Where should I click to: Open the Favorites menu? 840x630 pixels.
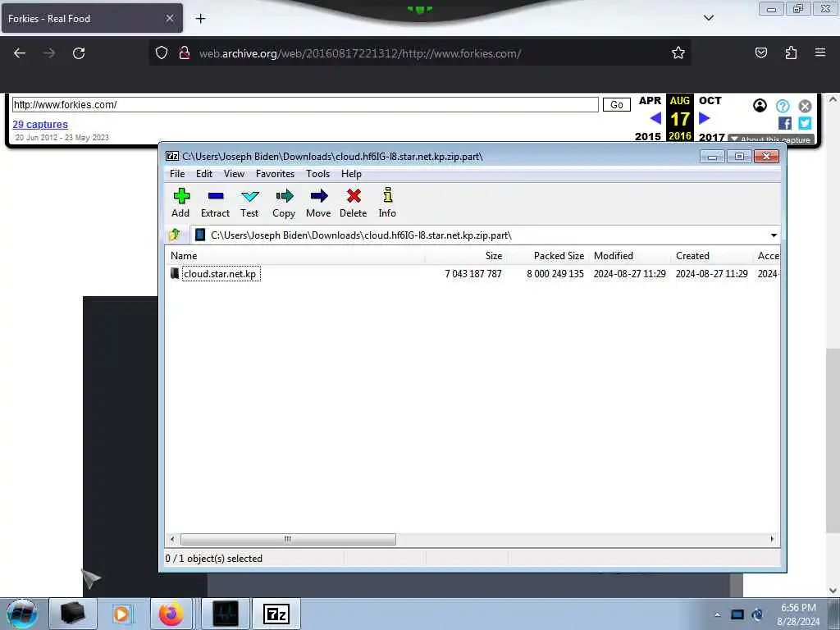275,174
